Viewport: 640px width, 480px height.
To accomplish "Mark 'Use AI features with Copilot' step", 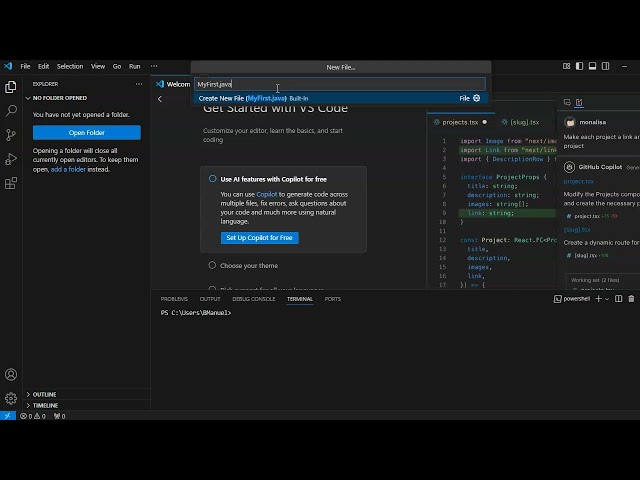I will (x=213, y=179).
